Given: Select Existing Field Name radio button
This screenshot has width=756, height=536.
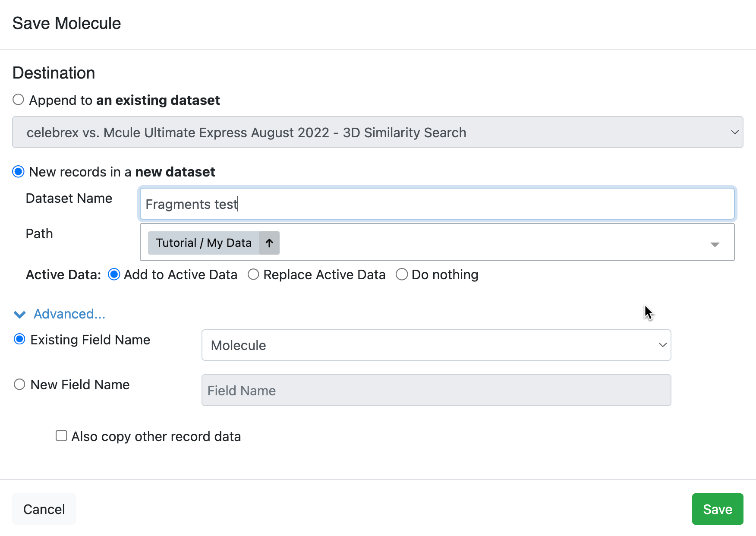Looking at the screenshot, I should pyautogui.click(x=19, y=340).
